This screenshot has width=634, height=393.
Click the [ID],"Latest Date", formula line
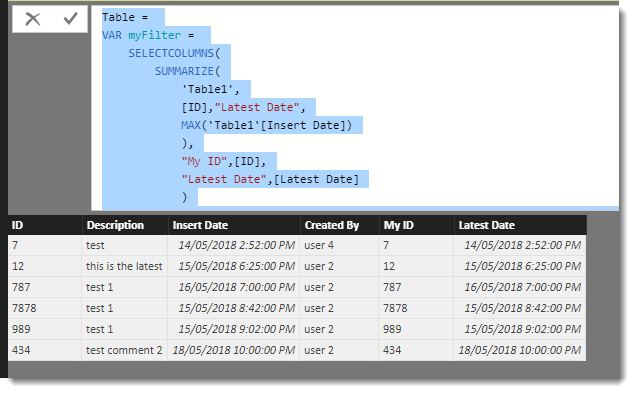point(243,108)
